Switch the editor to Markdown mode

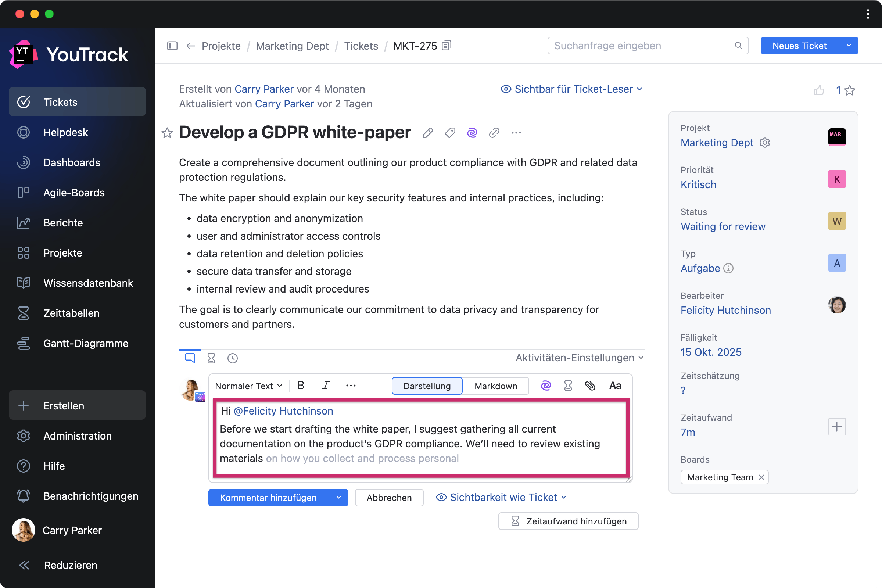tap(495, 386)
